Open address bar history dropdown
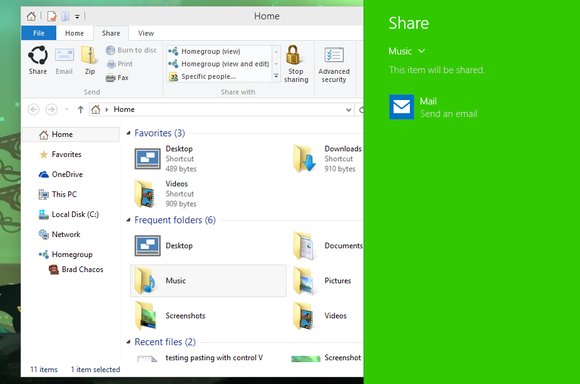Screen dimensions: 580x384 348,110
